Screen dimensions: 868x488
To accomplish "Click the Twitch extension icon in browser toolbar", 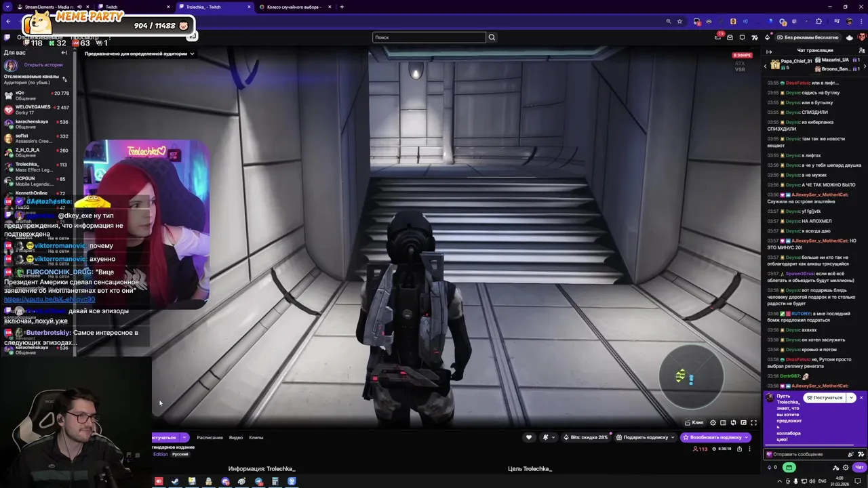I will 794,21.
